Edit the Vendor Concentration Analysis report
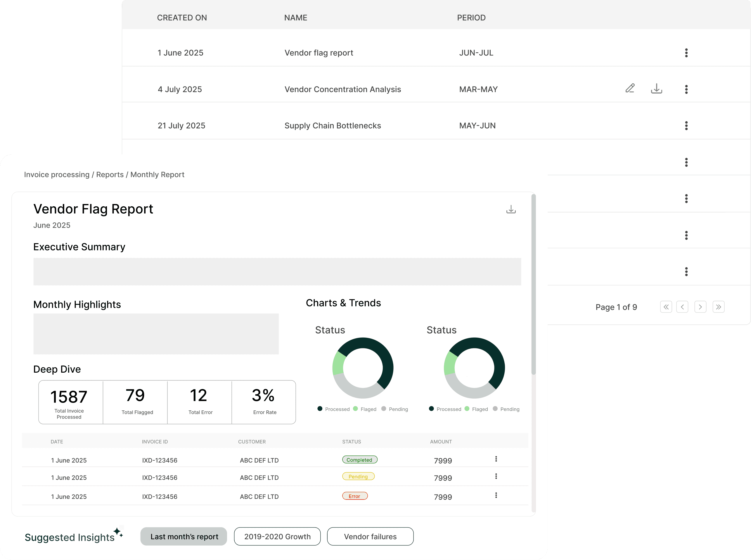Screen dimensions: 751x560 coord(630,89)
